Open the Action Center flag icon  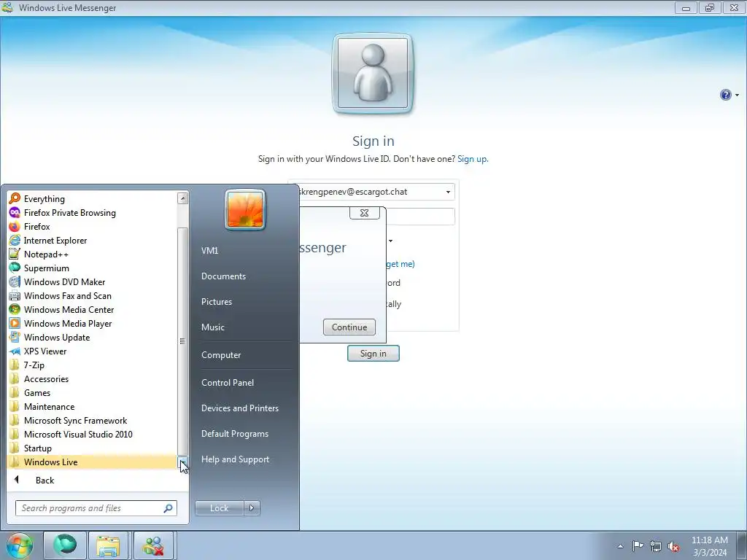pos(638,546)
